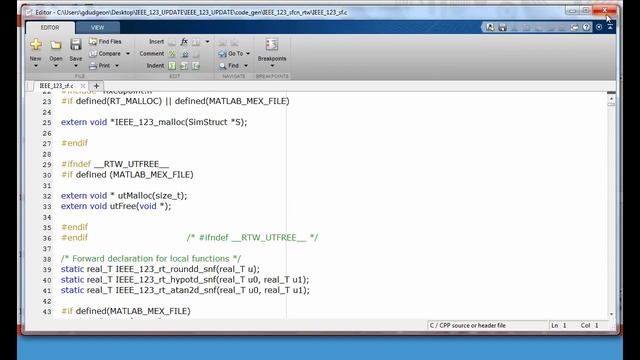The width and height of the screenshot is (640, 360).
Task: Click the Find magnifier button
Action: [x=229, y=65]
